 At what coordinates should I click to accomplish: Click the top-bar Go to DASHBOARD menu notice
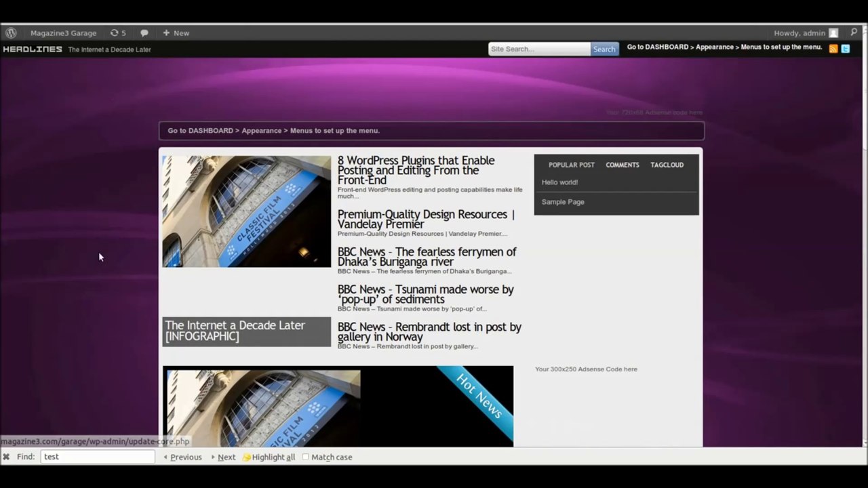724,47
